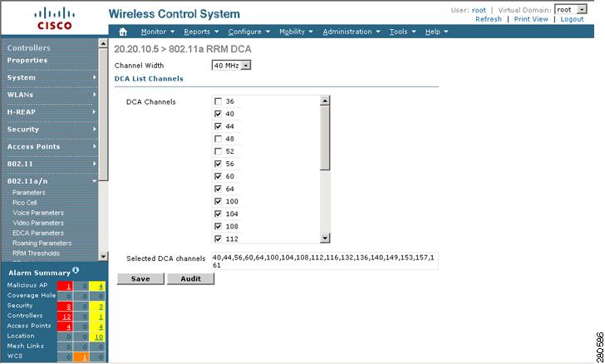Go to the Home icon in navigation bar
Screen dimensions: 605x364
pos(123,32)
